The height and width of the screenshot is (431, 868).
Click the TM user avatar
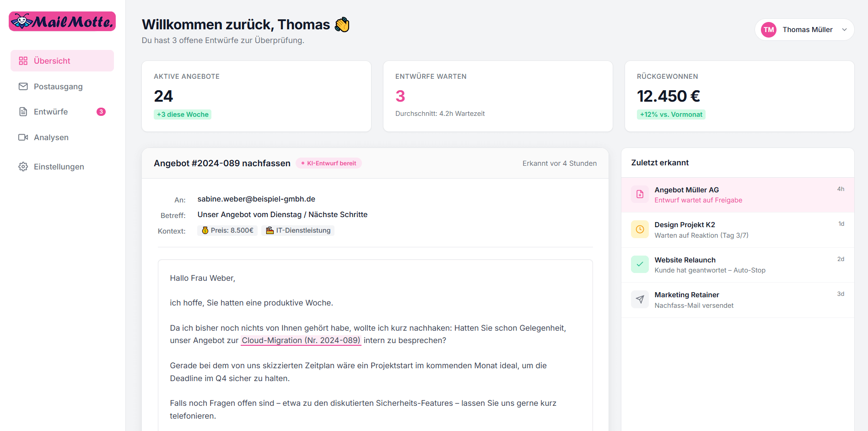tap(769, 30)
